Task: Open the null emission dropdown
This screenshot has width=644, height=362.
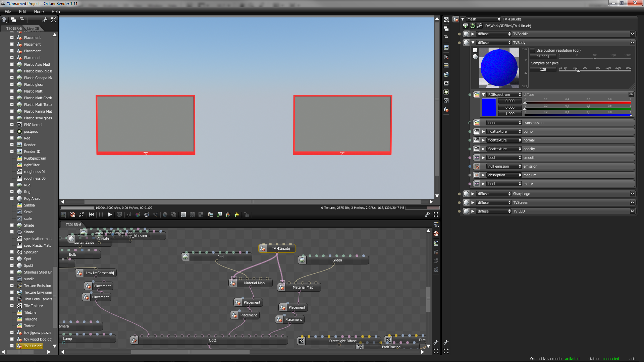Action: (x=504, y=166)
